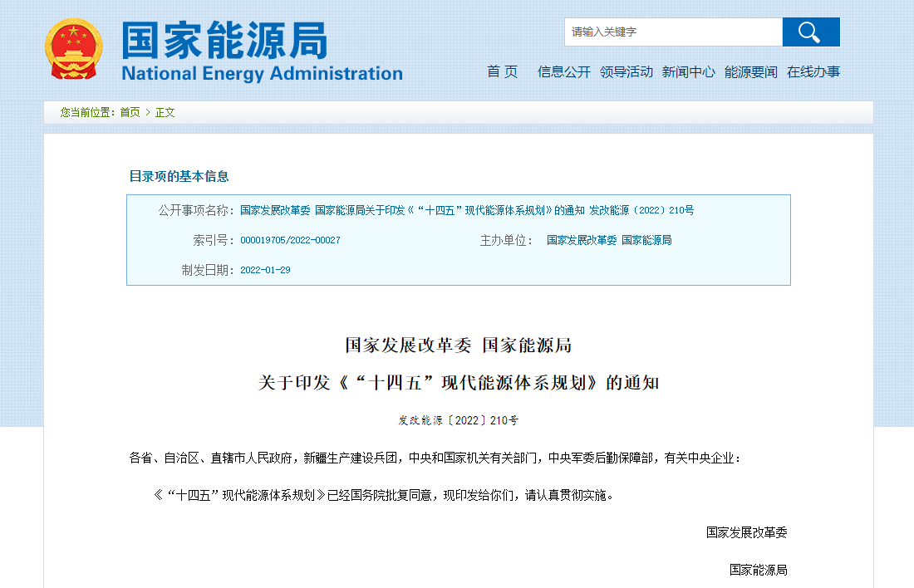Click the 国家能源局 site title
Image resolution: width=914 pixels, height=588 pixels.
point(224,40)
